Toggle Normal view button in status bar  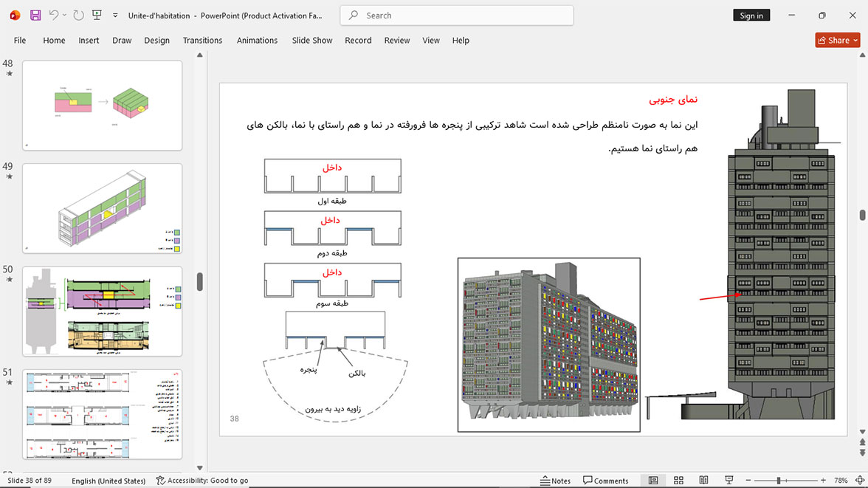[653, 480]
